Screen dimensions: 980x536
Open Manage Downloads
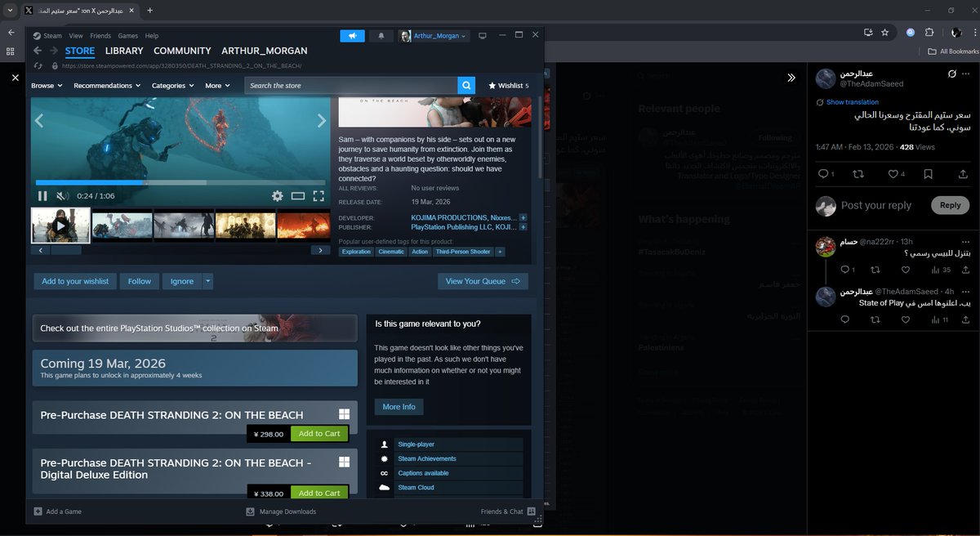coord(281,511)
